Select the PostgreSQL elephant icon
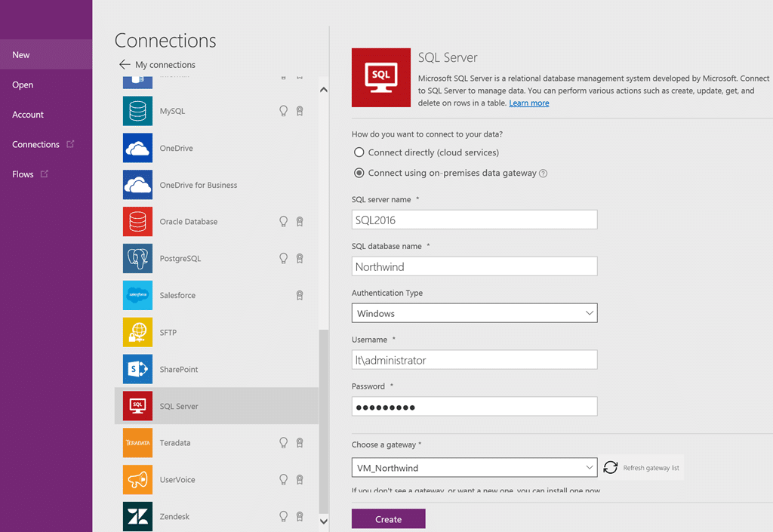 (x=137, y=259)
